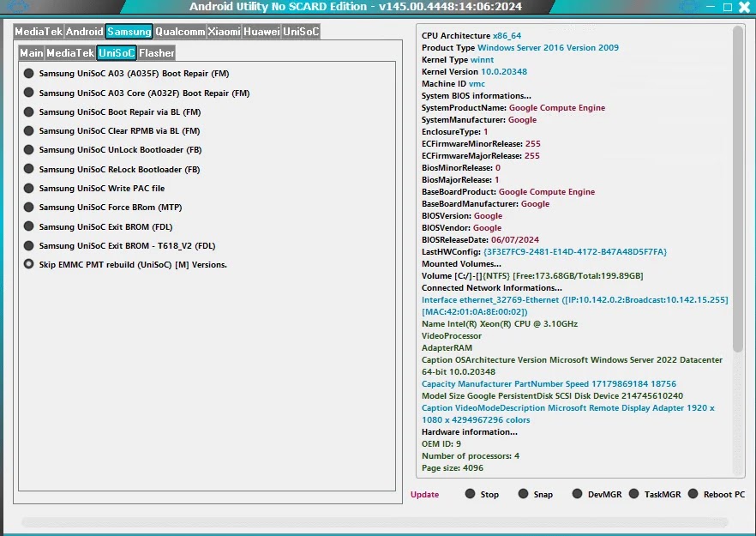Click the Intel Xeon CPU 3.10GHz line

(500, 323)
